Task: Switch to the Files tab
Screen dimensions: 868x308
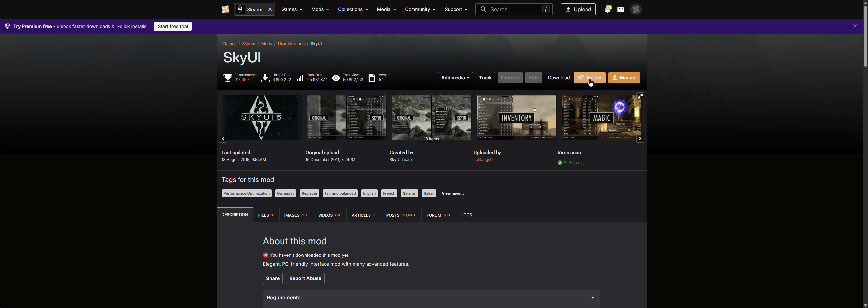Action: point(266,215)
